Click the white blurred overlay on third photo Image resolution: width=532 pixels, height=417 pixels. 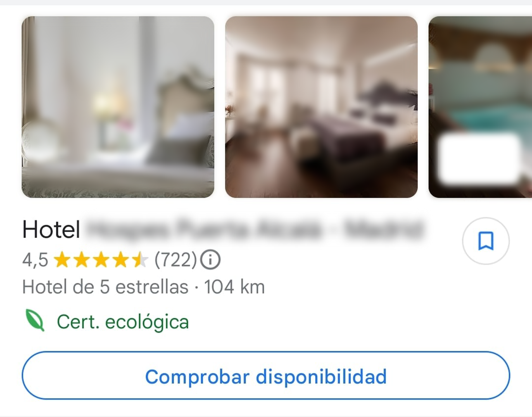click(x=479, y=159)
